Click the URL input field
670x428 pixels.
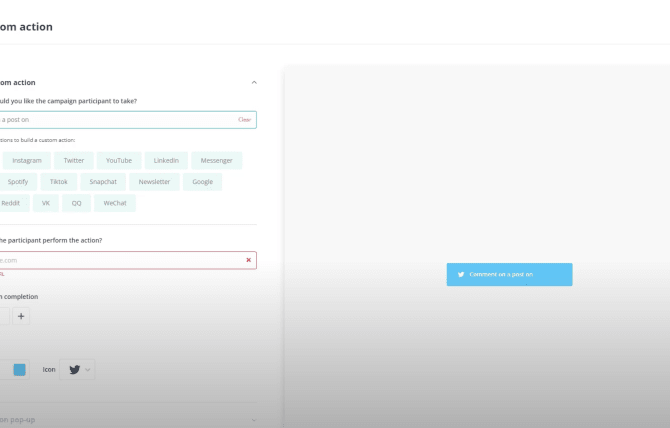coord(127,260)
